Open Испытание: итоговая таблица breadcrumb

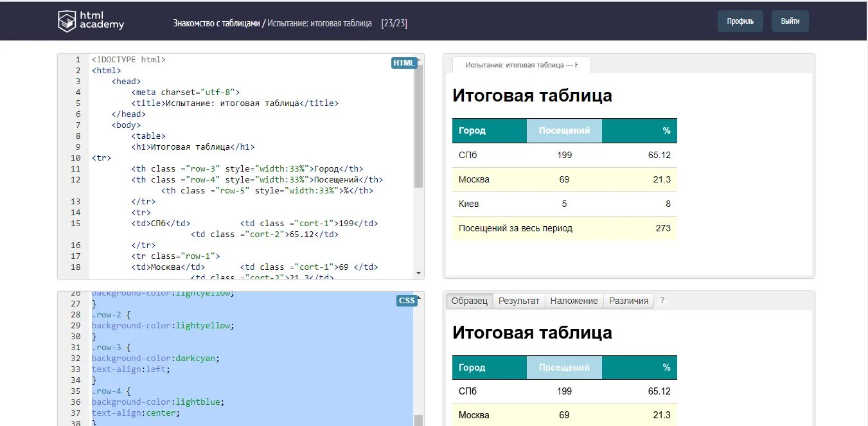point(320,23)
